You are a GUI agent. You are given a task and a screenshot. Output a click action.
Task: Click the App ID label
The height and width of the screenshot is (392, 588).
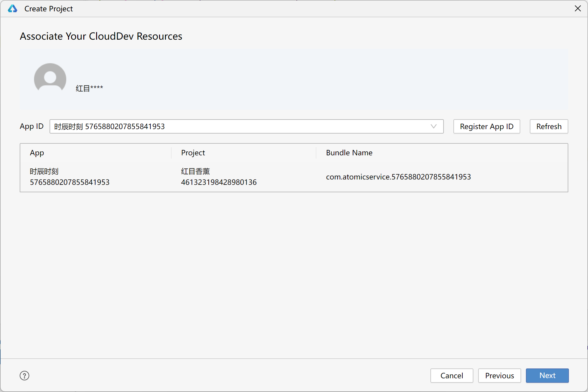pyautogui.click(x=32, y=126)
